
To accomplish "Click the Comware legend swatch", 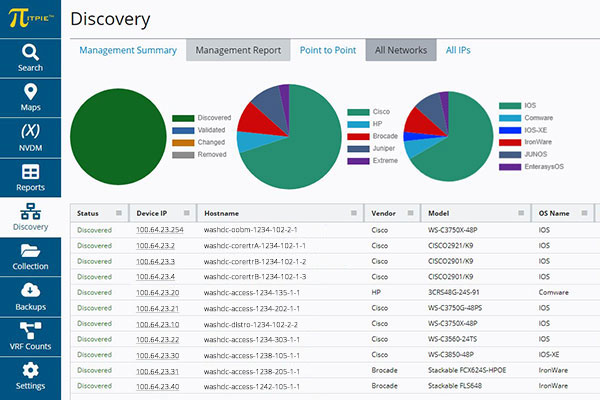I will point(510,118).
